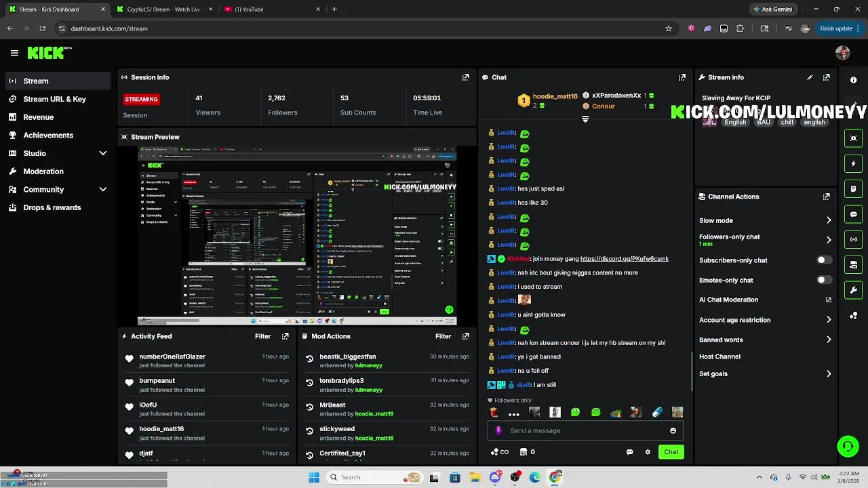This screenshot has height=488, width=868.
Task: Pop out the Mod Actions panel
Action: click(465, 336)
